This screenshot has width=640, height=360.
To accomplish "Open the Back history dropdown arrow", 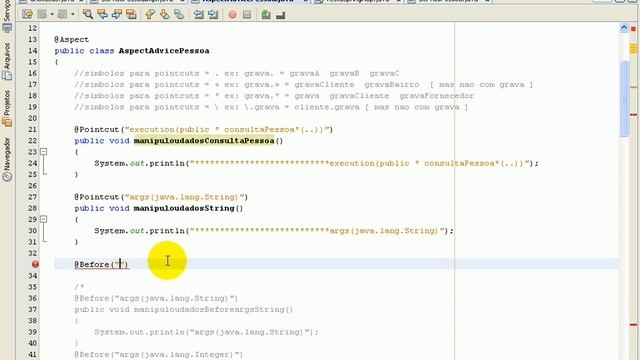I will (52, 15).
